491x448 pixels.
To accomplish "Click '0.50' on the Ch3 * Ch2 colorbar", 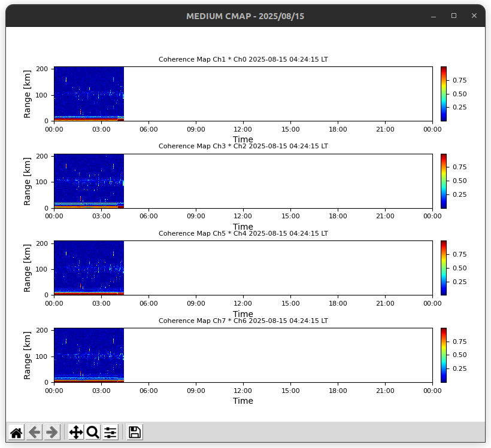I will 460,181.
